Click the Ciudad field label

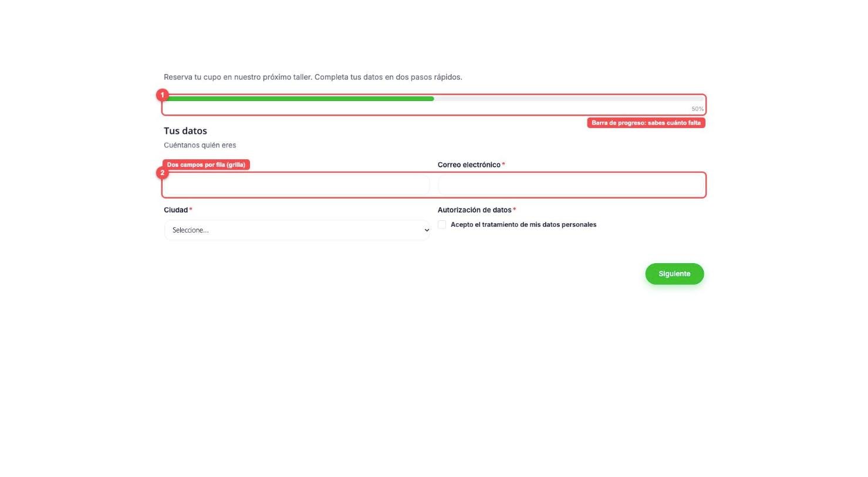pyautogui.click(x=175, y=210)
